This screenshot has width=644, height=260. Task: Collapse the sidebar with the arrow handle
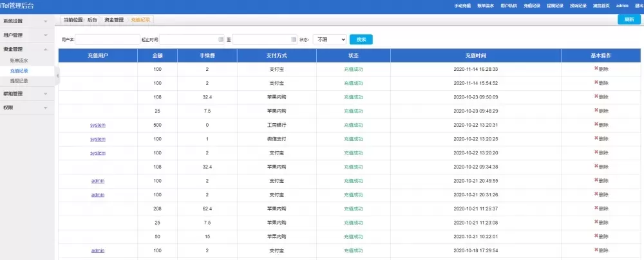click(x=57, y=76)
